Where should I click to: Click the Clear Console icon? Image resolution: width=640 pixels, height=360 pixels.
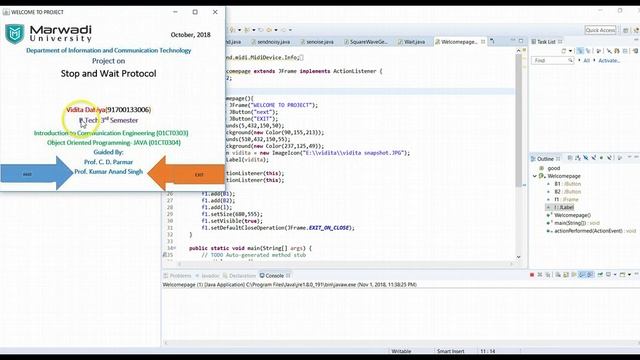[x=558, y=275]
